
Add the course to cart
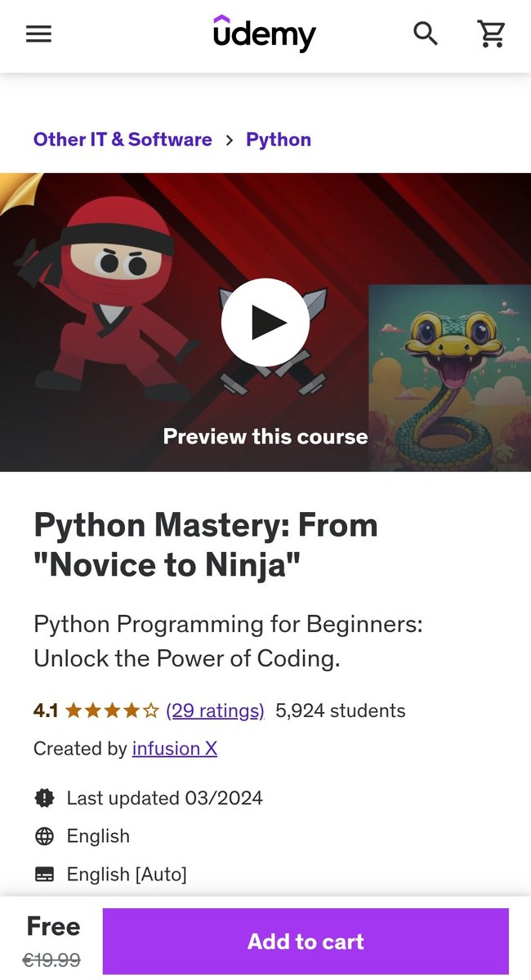(306, 942)
